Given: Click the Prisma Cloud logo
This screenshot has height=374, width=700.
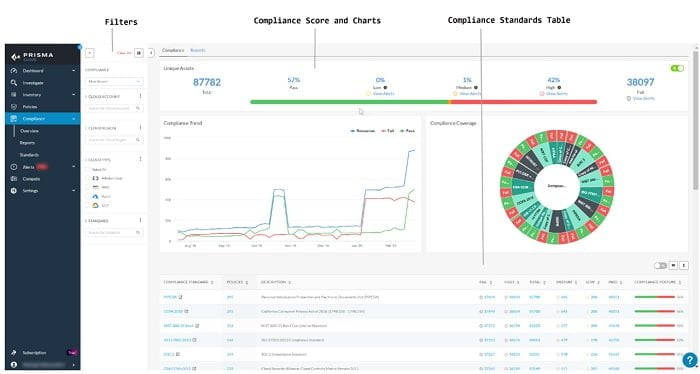Looking at the screenshot, I should (33, 56).
